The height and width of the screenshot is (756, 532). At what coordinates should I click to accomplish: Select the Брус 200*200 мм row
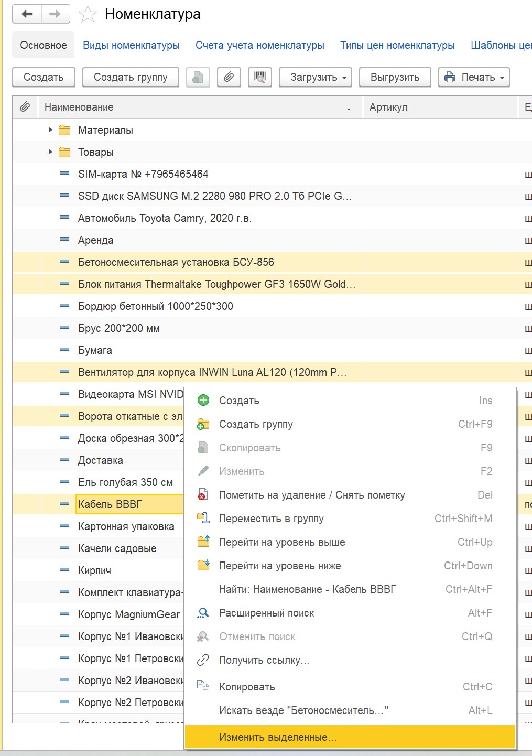click(272, 328)
